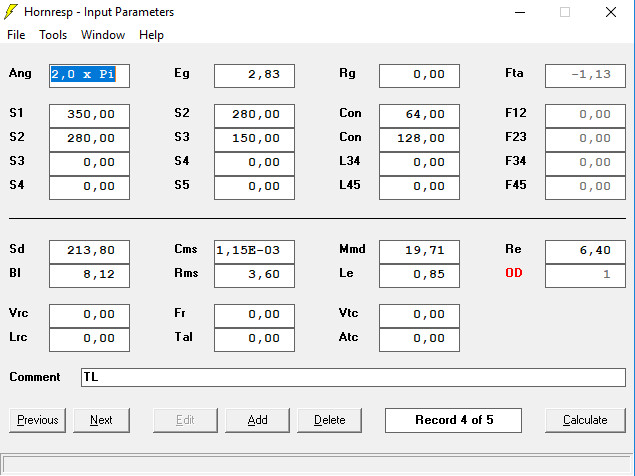The width and height of the screenshot is (635, 476).
Task: Open the Window menu
Action: point(103,35)
